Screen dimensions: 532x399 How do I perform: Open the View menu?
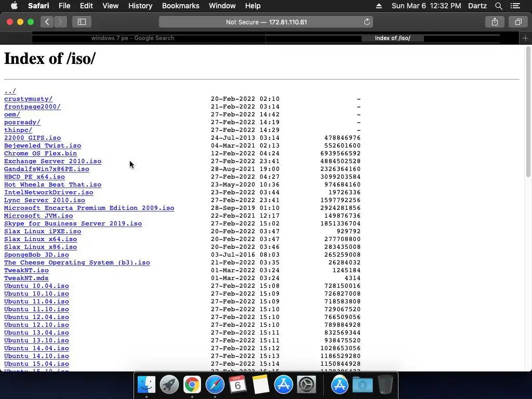click(x=110, y=6)
